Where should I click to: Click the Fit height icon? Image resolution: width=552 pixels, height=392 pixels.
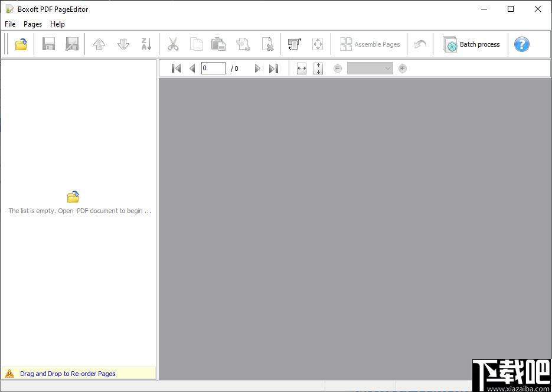tap(318, 68)
